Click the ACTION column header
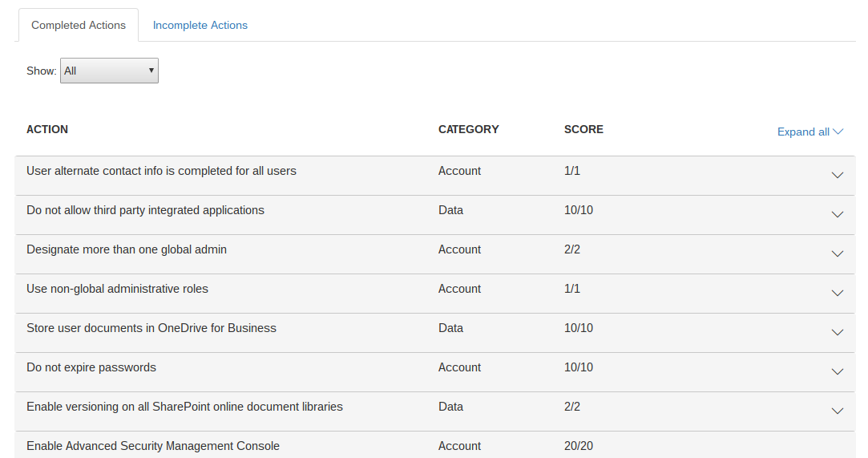The width and height of the screenshot is (868, 458). pos(47,130)
